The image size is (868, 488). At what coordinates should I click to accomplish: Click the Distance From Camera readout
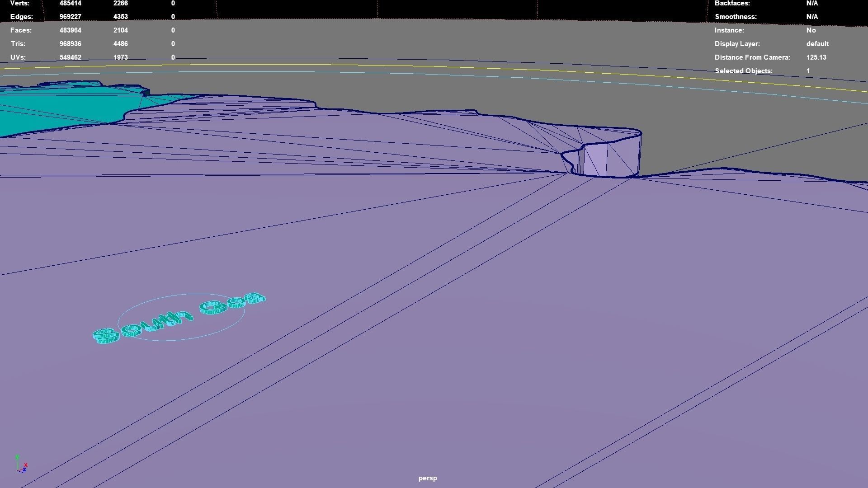(x=816, y=57)
